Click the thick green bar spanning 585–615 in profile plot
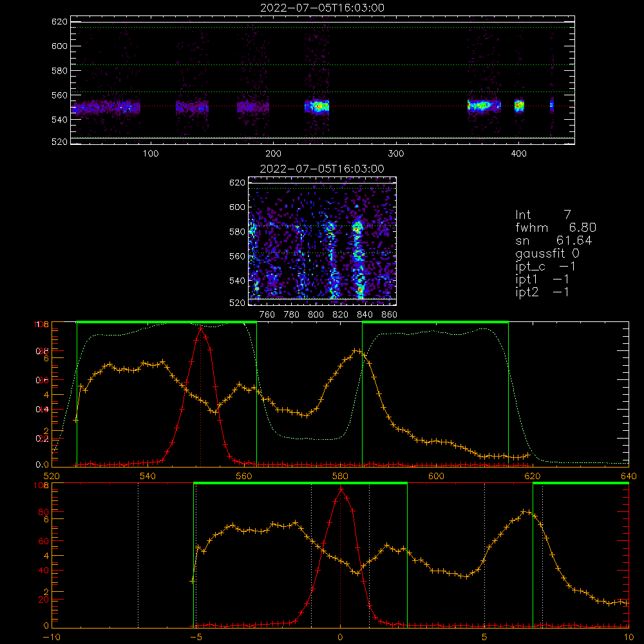Image resolution: width=644 pixels, height=644 pixels. 435,323
